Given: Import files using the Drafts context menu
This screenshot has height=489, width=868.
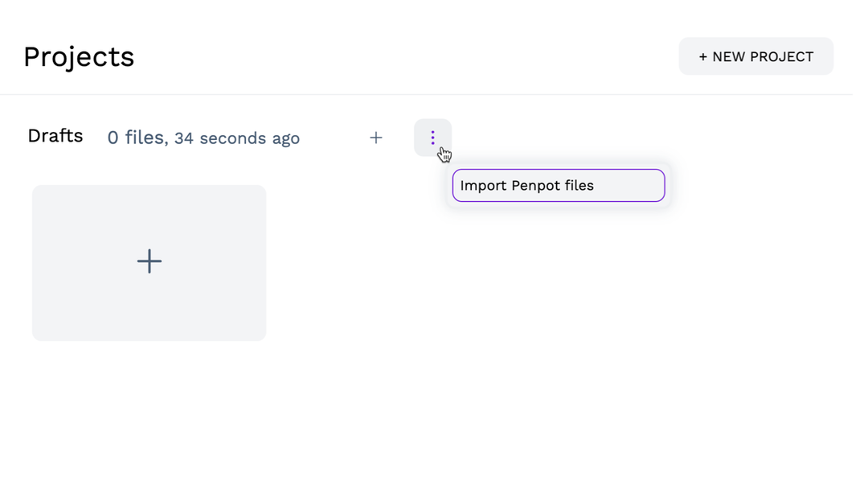Looking at the screenshot, I should [558, 185].
